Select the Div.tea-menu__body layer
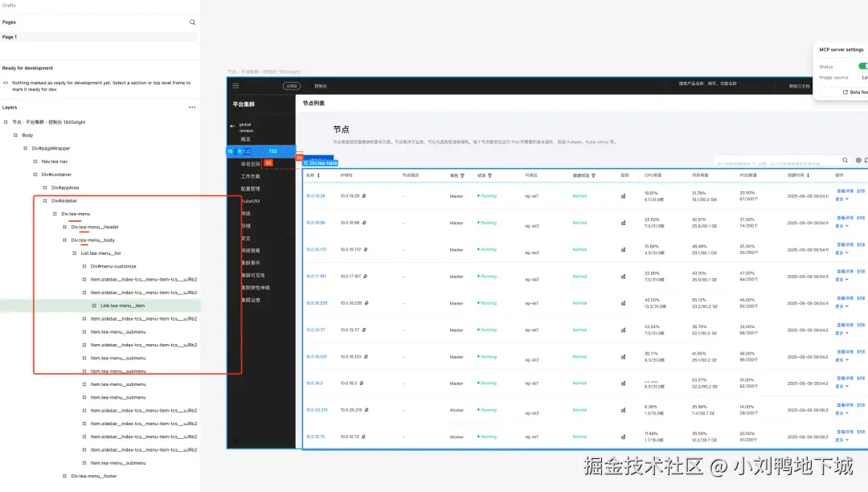868x492 pixels. 93,240
